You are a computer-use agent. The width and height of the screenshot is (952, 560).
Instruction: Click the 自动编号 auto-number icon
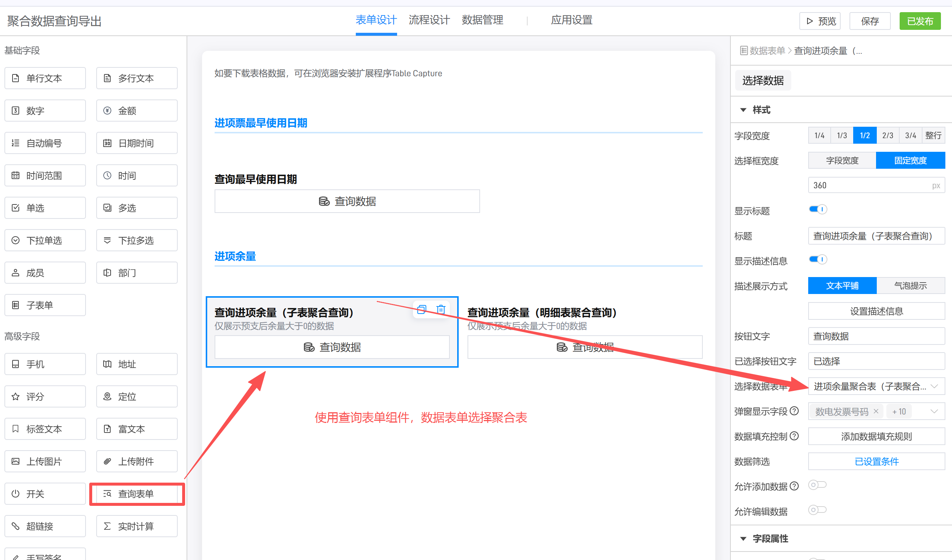click(x=15, y=143)
